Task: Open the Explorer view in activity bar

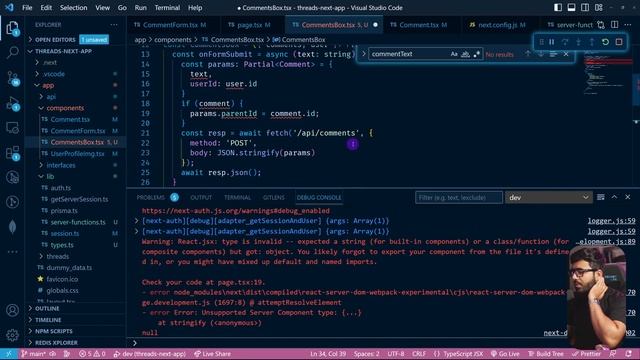Action: 12,28
